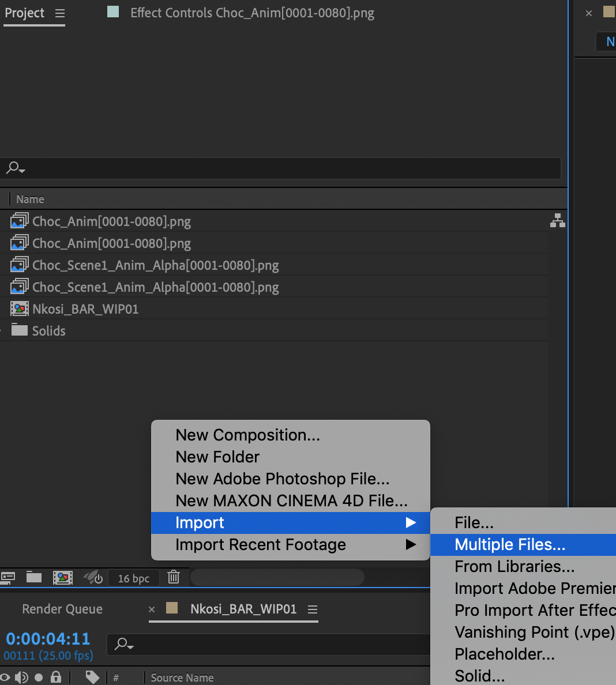Open the timeline search options magnifier
Screen dimensions: 616x685
(123, 644)
